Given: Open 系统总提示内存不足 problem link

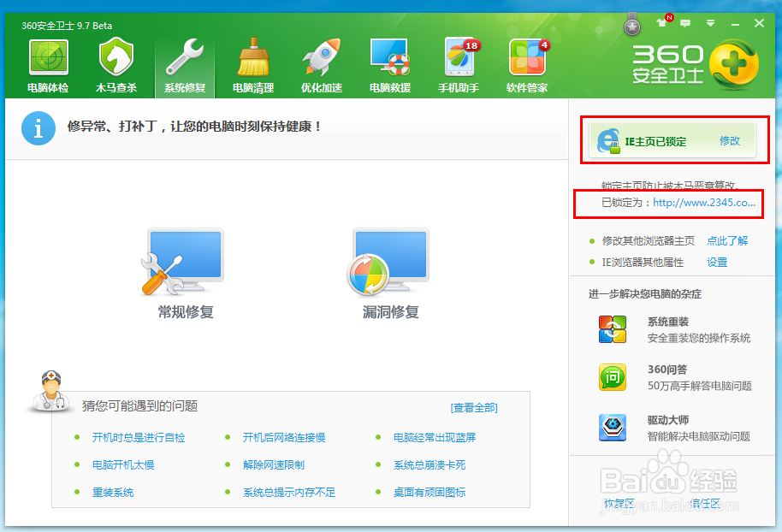Looking at the screenshot, I should click(289, 493).
